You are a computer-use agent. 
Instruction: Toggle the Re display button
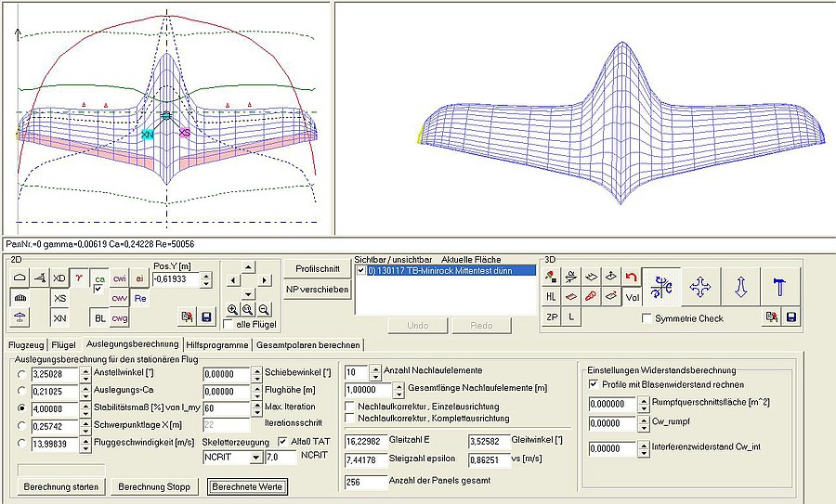coord(140,298)
